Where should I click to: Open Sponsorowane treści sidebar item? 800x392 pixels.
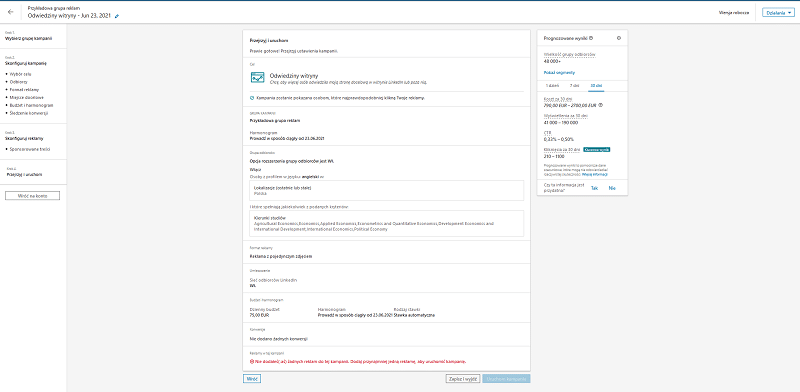(x=30, y=149)
